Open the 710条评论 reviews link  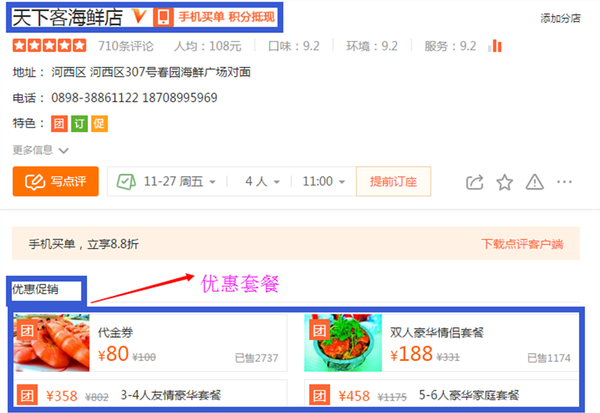click(x=126, y=46)
